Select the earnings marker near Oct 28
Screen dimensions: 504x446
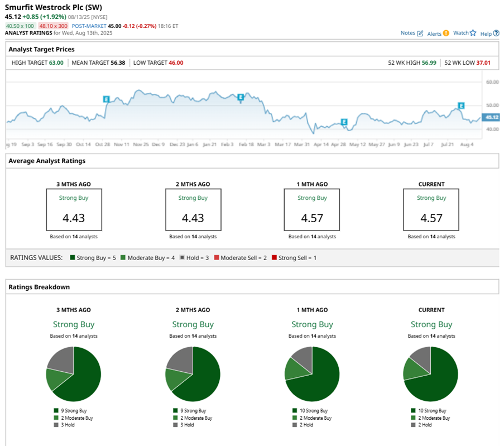click(107, 99)
